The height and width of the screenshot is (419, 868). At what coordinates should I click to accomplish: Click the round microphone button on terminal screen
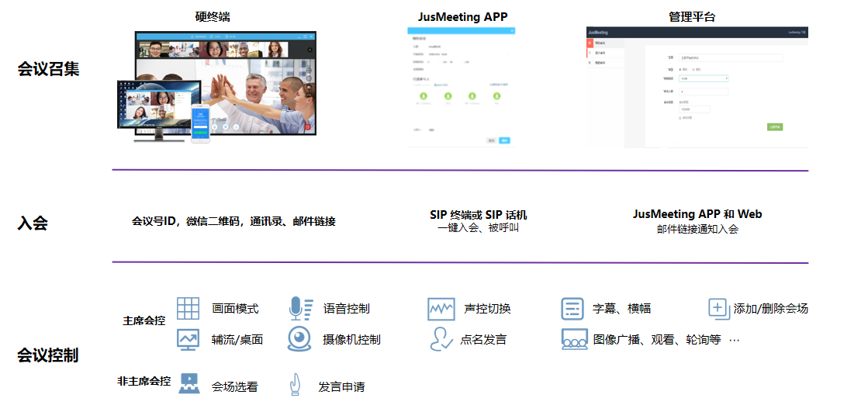pyautogui.click(x=215, y=126)
